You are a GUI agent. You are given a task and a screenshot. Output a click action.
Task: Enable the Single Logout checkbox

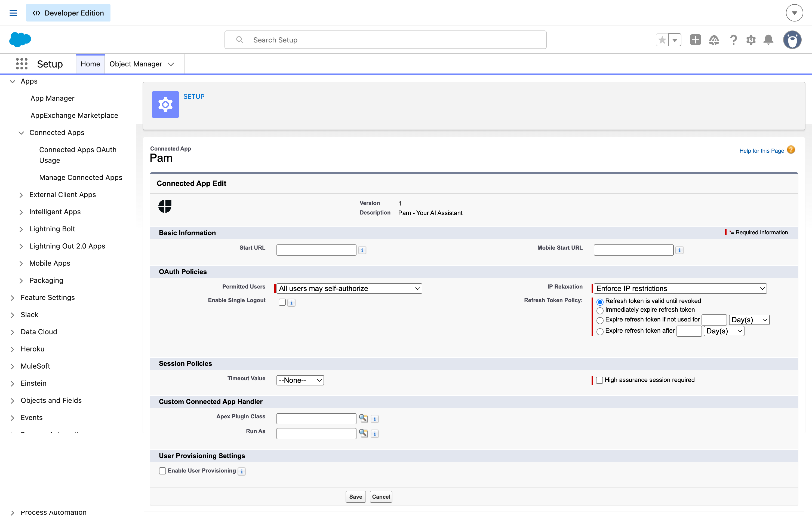point(282,302)
